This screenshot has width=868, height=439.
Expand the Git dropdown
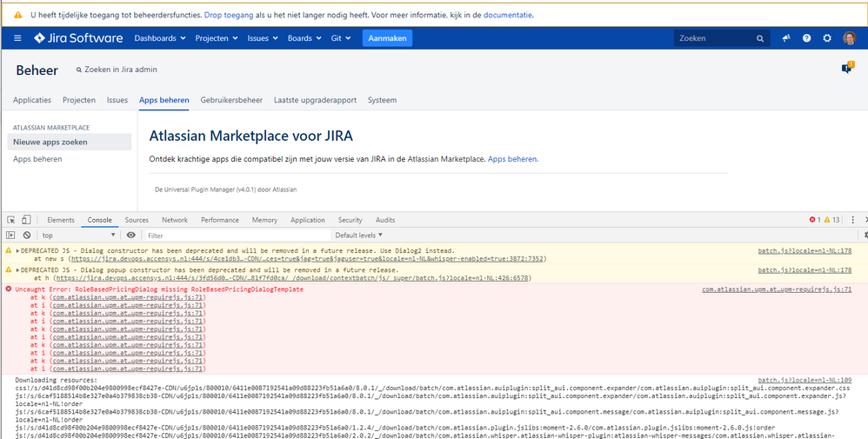(x=341, y=38)
